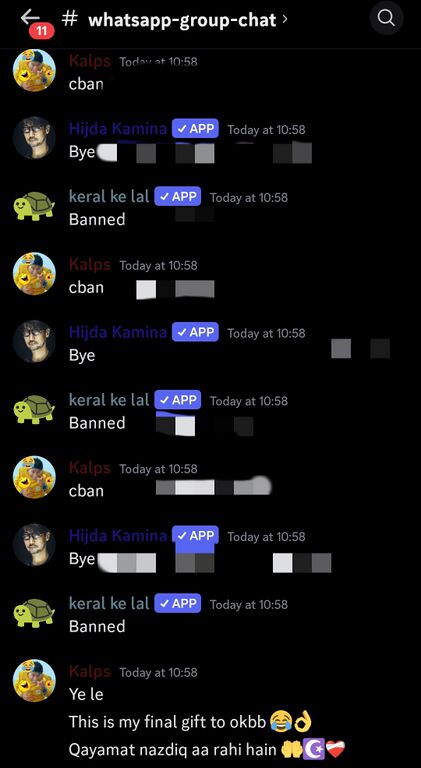The height and width of the screenshot is (768, 421).
Task: Tap first Hijda Kamina username
Action: tap(117, 129)
